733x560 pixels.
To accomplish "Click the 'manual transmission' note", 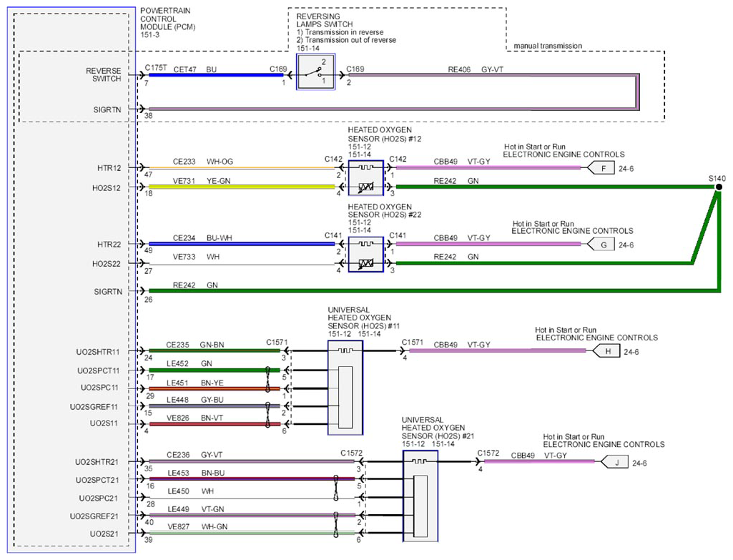I will [548, 46].
